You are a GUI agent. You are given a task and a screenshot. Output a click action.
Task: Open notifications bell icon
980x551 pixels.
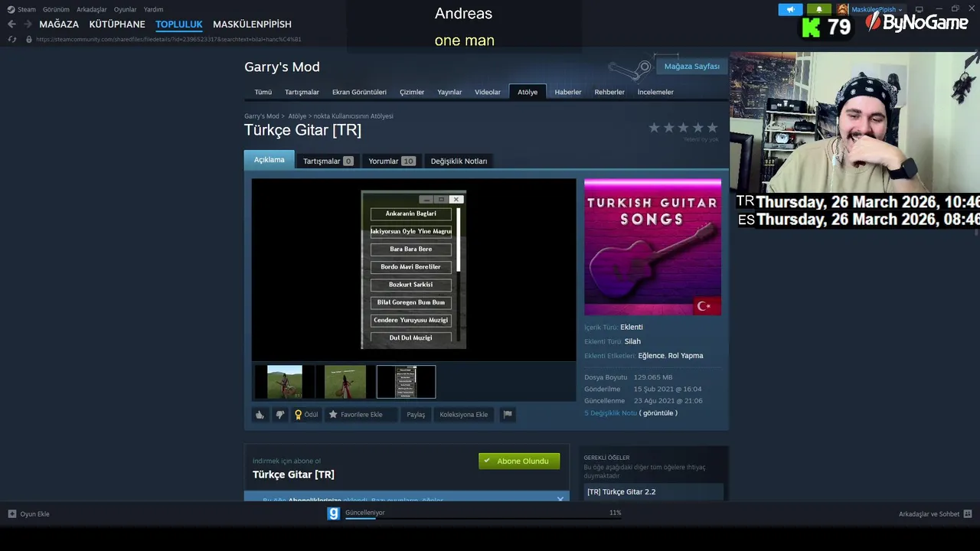pos(818,9)
